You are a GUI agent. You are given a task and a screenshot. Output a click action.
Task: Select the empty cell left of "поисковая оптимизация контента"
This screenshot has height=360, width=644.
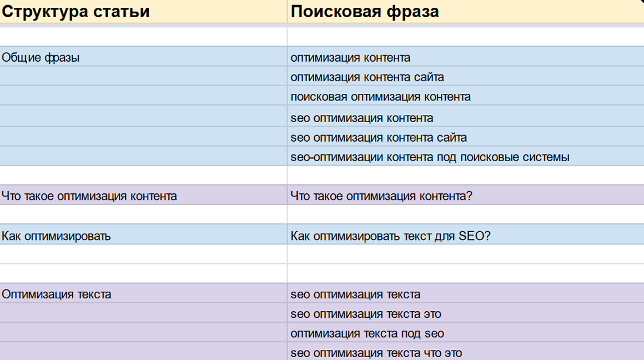[143, 97]
